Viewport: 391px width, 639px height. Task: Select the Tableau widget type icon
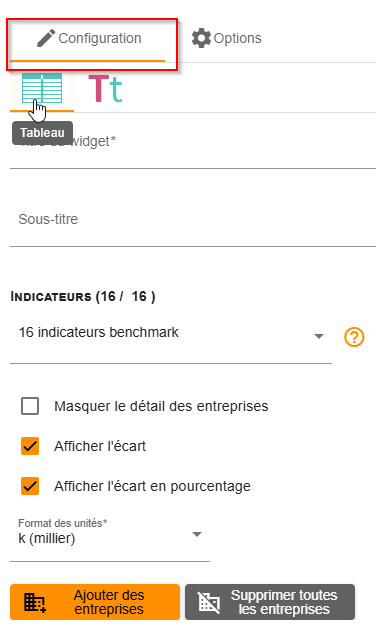point(42,88)
